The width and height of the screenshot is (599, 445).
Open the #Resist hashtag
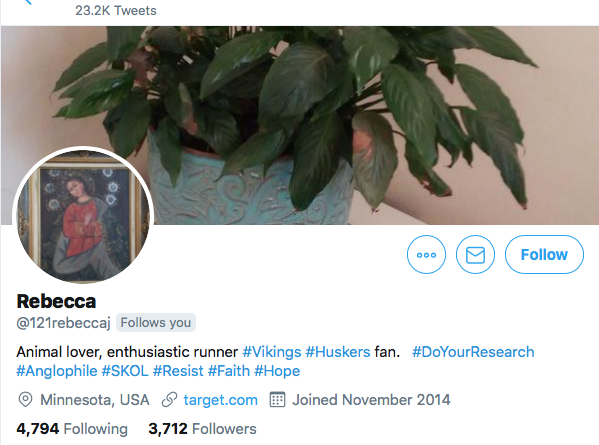tap(178, 371)
